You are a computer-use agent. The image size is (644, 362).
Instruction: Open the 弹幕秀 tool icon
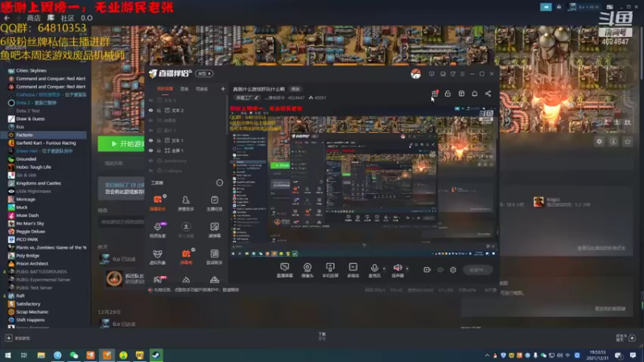pos(186,257)
